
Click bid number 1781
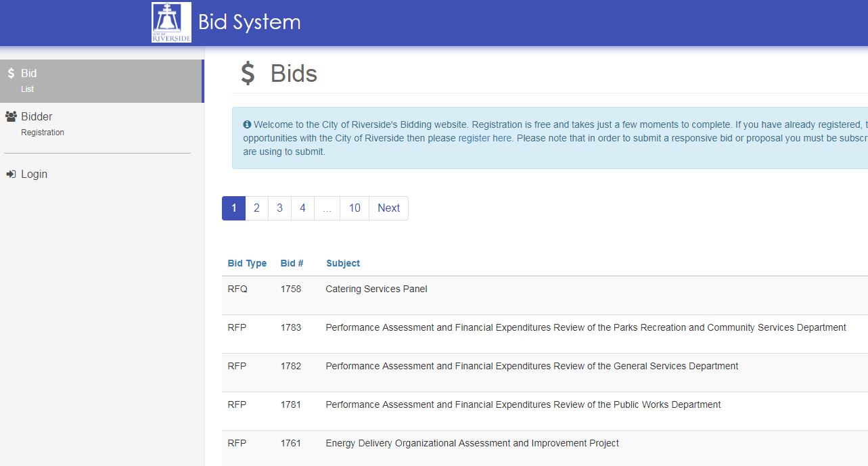pos(291,404)
